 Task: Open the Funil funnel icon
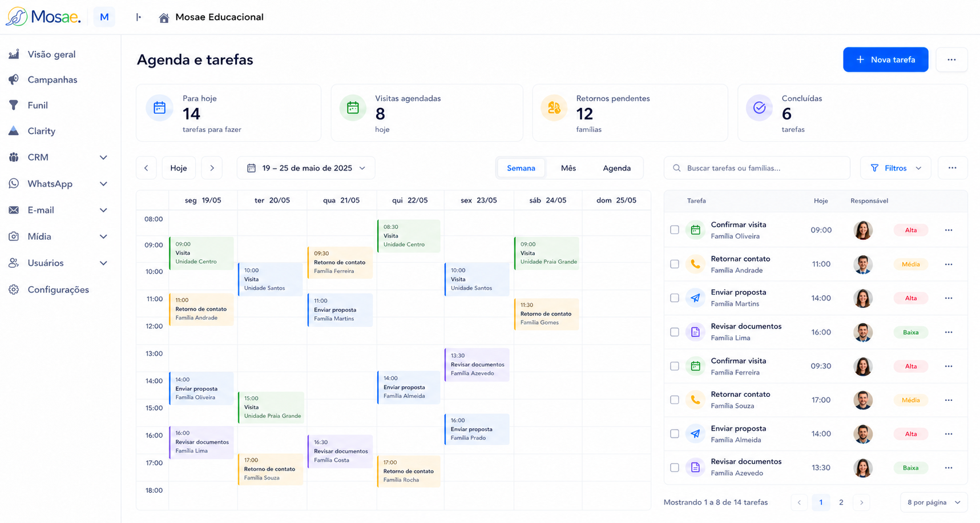click(x=14, y=105)
